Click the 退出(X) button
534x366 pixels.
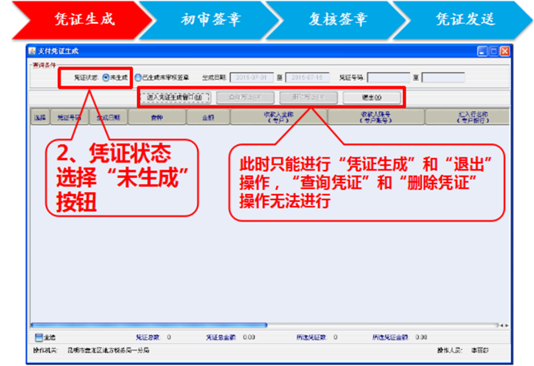pyautogui.click(x=372, y=97)
